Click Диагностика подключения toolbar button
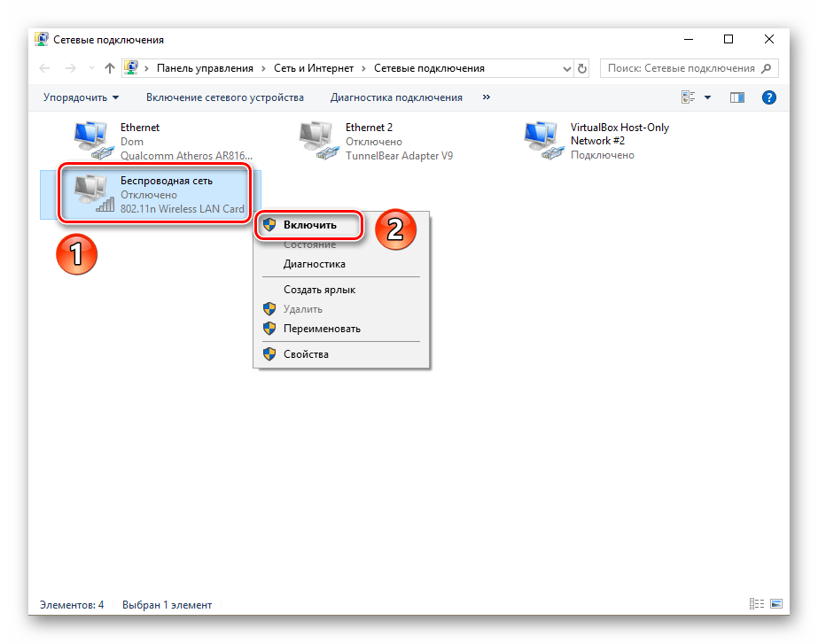The width and height of the screenshot is (818, 644). [396, 97]
